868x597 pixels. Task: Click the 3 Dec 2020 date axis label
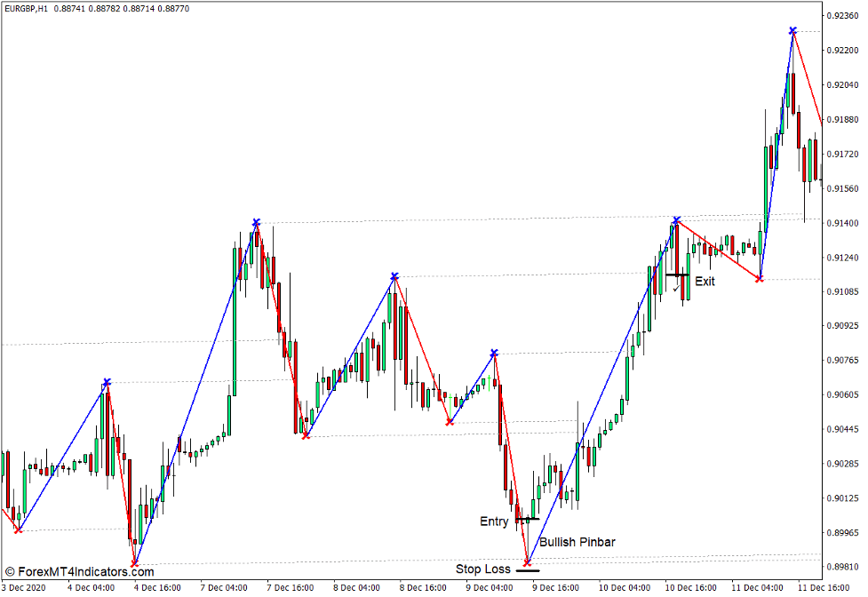pos(22,587)
